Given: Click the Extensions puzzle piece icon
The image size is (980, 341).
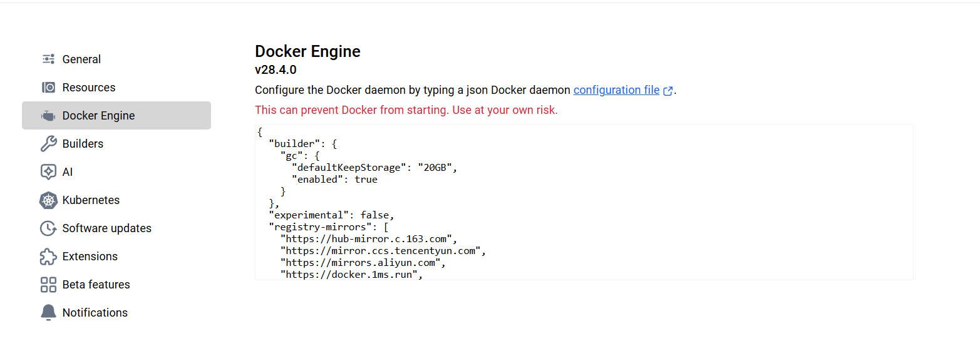Looking at the screenshot, I should (x=48, y=257).
